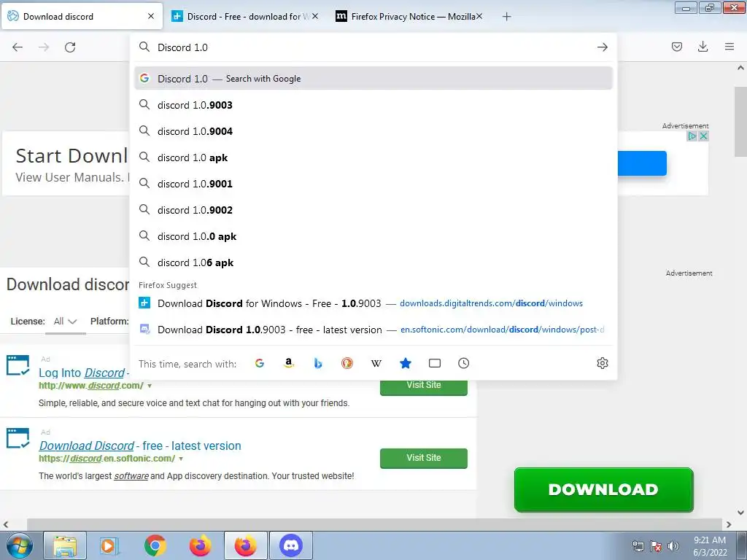Screen dimensions: 747x560
Task: Choose suggestion discord 1.0.9001
Action: pos(373,184)
